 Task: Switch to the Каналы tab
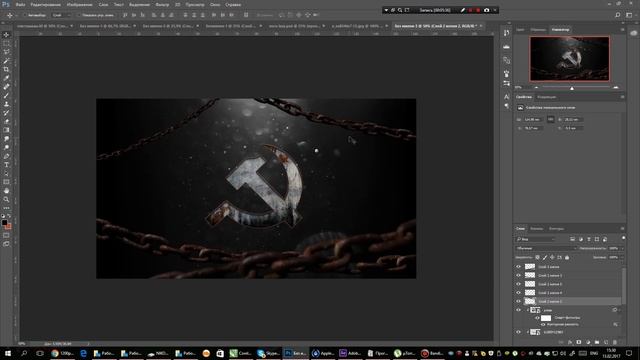536,229
